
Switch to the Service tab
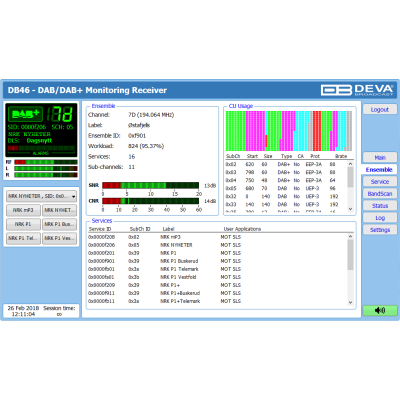tap(380, 182)
